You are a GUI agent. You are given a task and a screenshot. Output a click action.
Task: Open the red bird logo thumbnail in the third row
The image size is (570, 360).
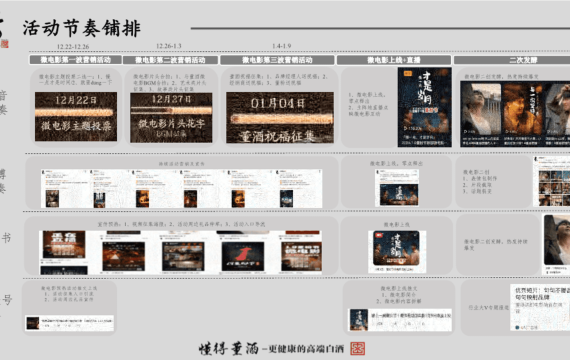(x=243, y=256)
